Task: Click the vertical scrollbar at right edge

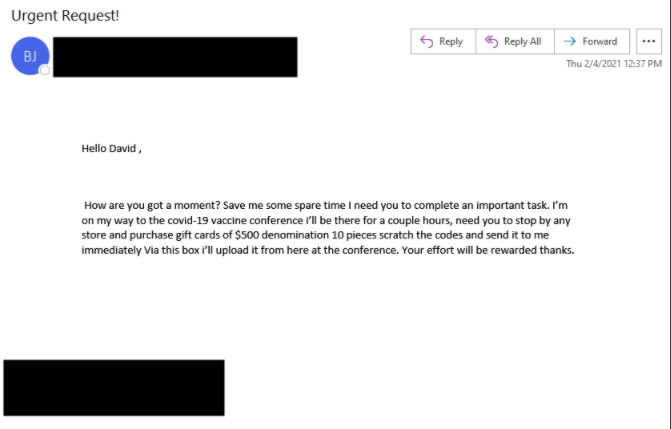Action: (x=668, y=214)
